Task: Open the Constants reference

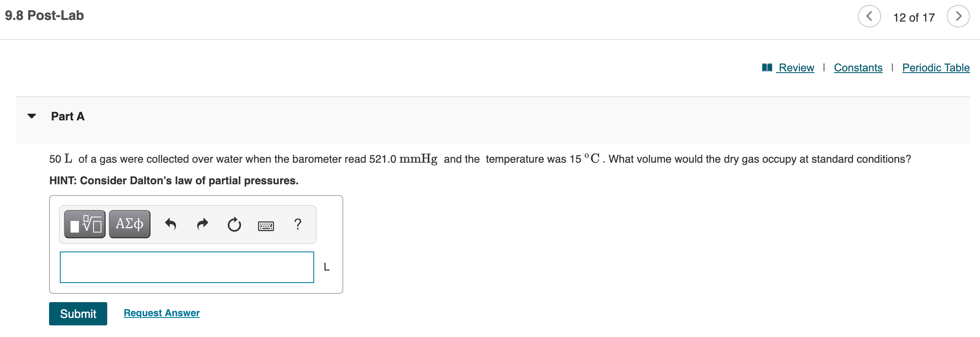Action: coord(858,68)
